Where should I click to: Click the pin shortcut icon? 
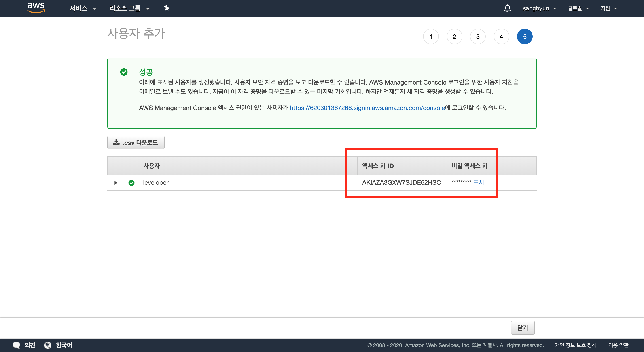(x=167, y=8)
